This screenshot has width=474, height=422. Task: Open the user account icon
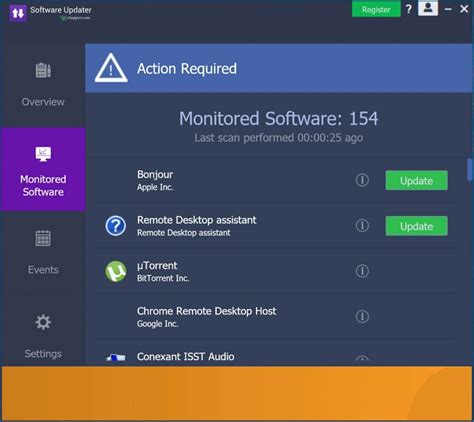tap(428, 8)
